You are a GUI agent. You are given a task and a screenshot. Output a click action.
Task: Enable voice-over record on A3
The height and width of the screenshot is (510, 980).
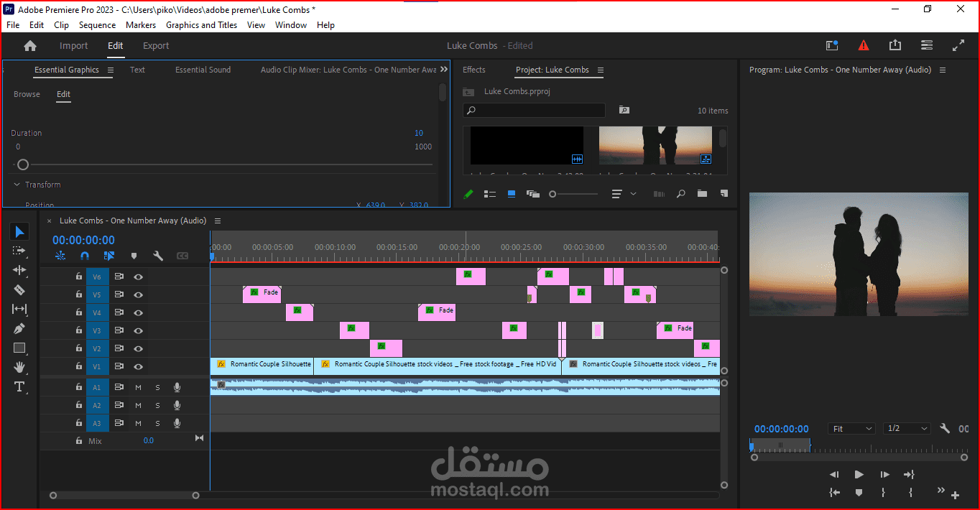tap(177, 423)
